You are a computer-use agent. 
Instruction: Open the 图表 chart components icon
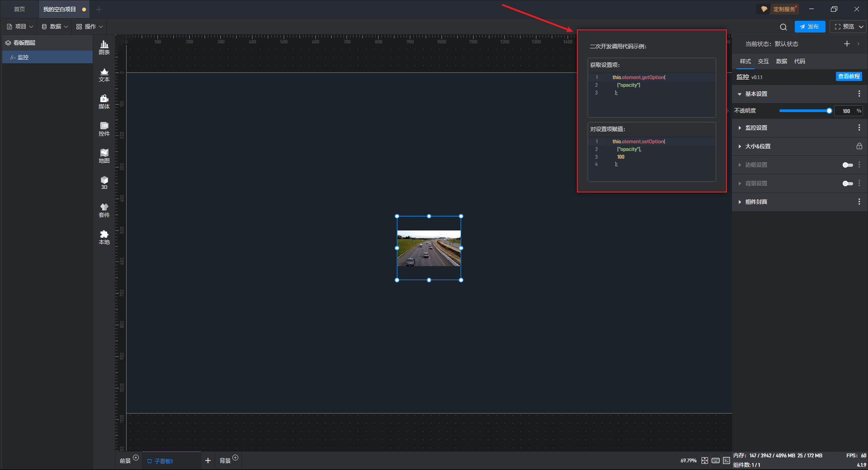[104, 47]
